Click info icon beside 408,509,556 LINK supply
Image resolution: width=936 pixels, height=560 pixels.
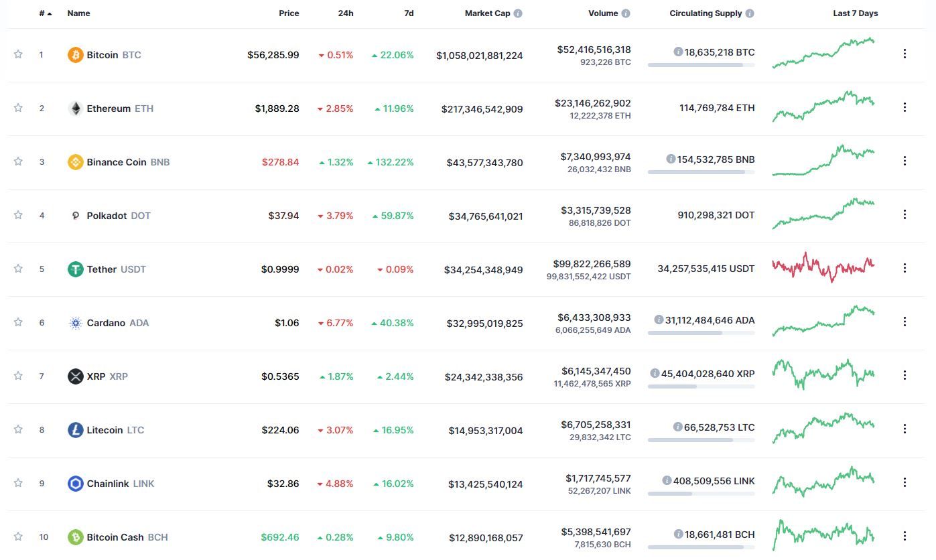667,480
